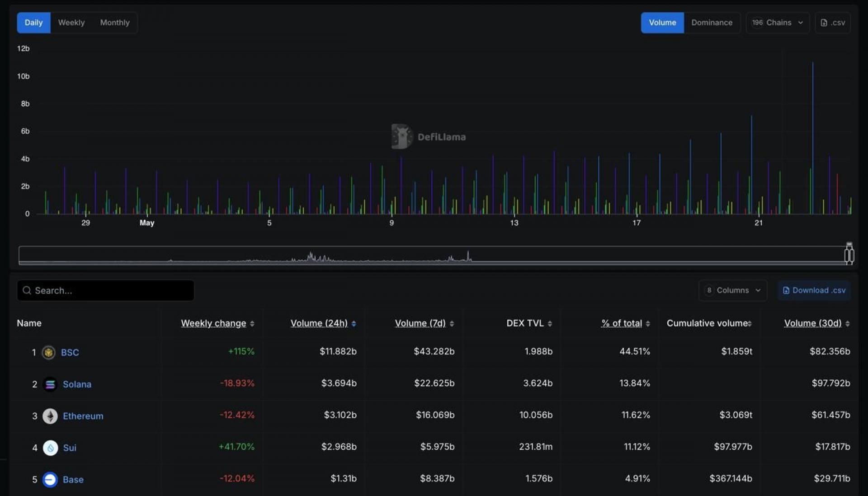
Task: Switch chart to Dominance view
Action: tap(712, 23)
